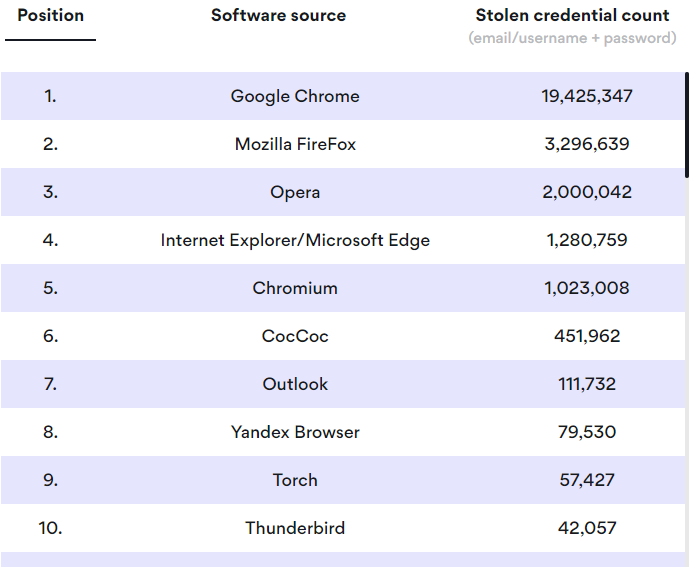Click position number 8. in Yandex row
Screen dimensions: 697x571
(x=50, y=432)
